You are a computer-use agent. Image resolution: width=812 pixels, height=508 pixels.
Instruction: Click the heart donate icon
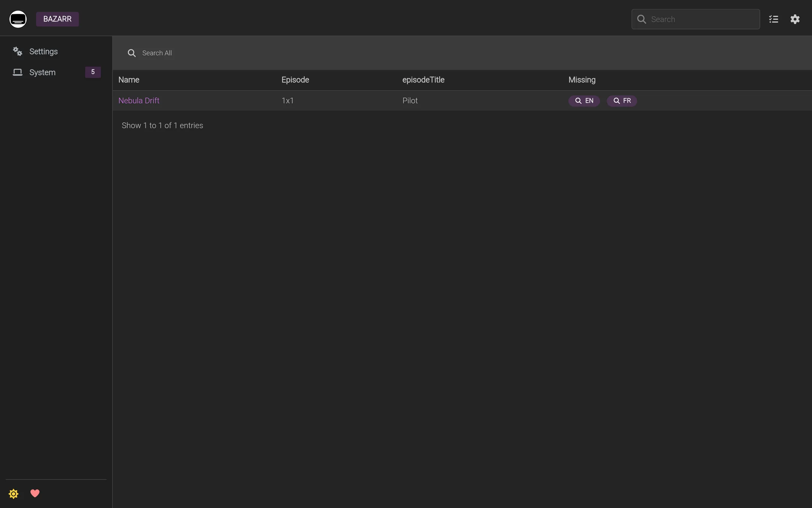pyautogui.click(x=35, y=493)
